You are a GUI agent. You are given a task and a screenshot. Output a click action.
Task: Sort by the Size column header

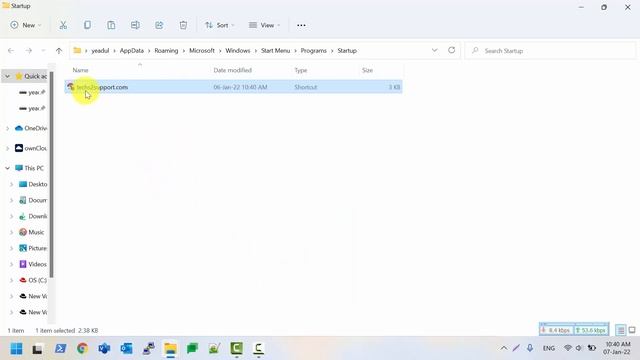pos(367,70)
